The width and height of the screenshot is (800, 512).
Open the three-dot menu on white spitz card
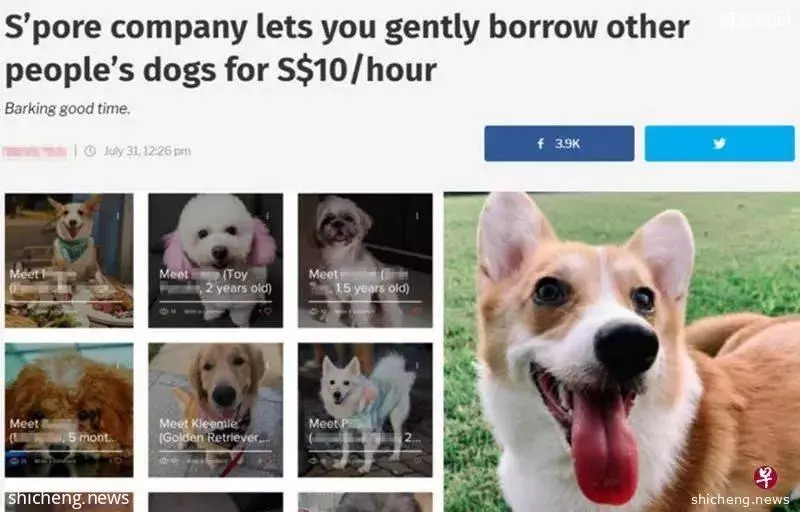416,365
